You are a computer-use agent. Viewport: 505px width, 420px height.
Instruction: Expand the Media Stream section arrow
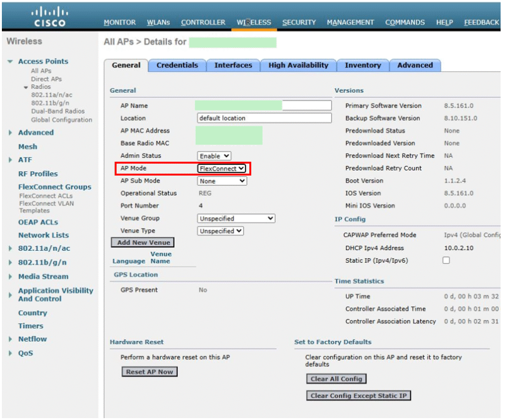point(10,277)
